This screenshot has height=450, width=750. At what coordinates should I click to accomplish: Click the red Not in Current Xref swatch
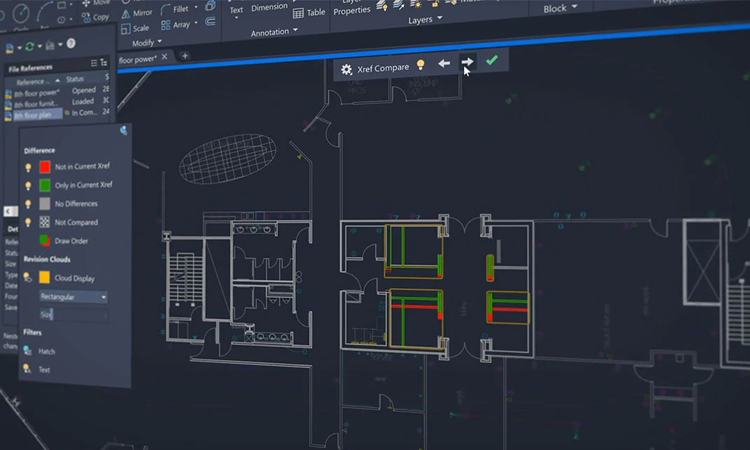pyautogui.click(x=45, y=166)
